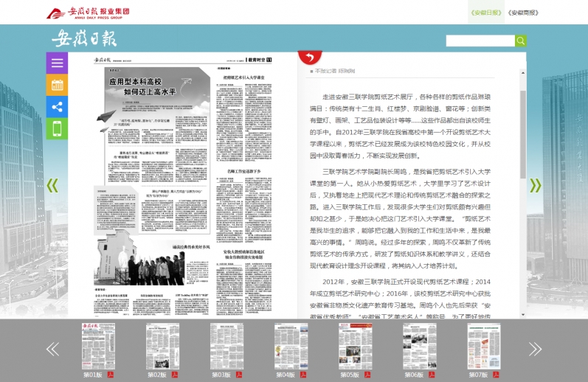Click the Anhui Daily Press Group logo
Image resolution: width=588 pixels, height=382 pixels.
tap(89, 13)
